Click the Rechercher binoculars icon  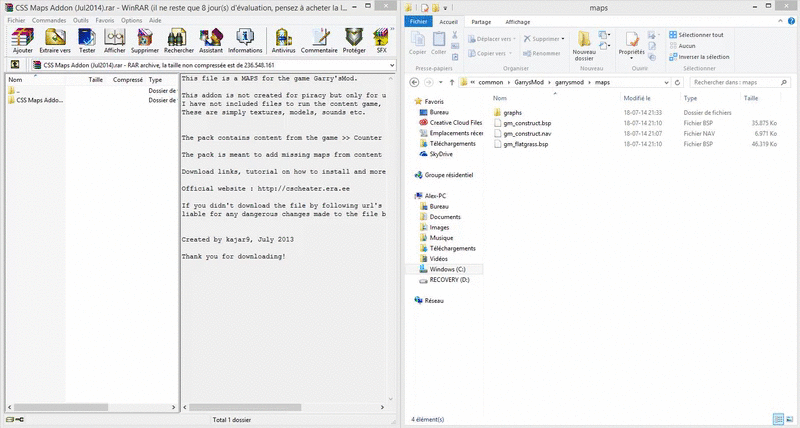point(178,37)
